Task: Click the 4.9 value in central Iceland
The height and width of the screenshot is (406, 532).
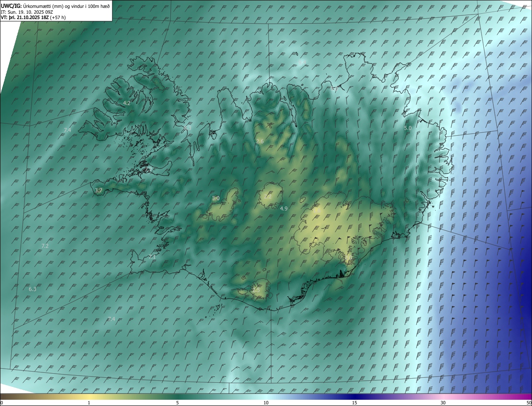Action: 284,208
